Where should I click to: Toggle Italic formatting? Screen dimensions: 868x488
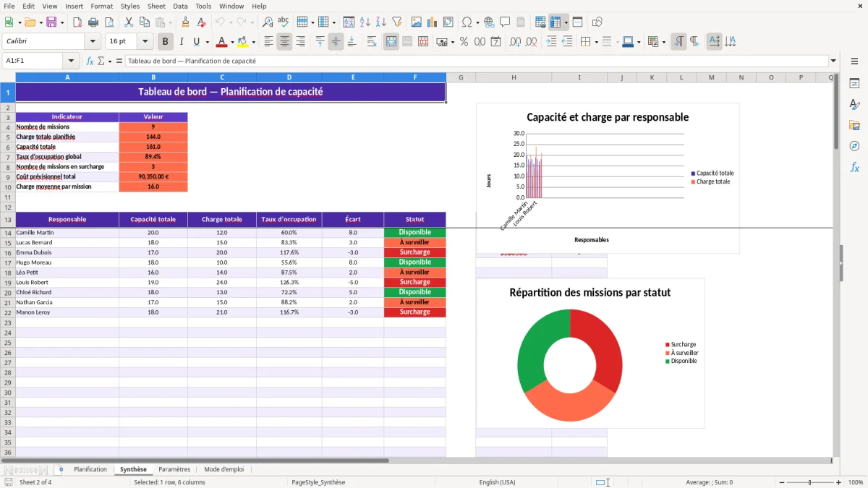[x=182, y=42]
